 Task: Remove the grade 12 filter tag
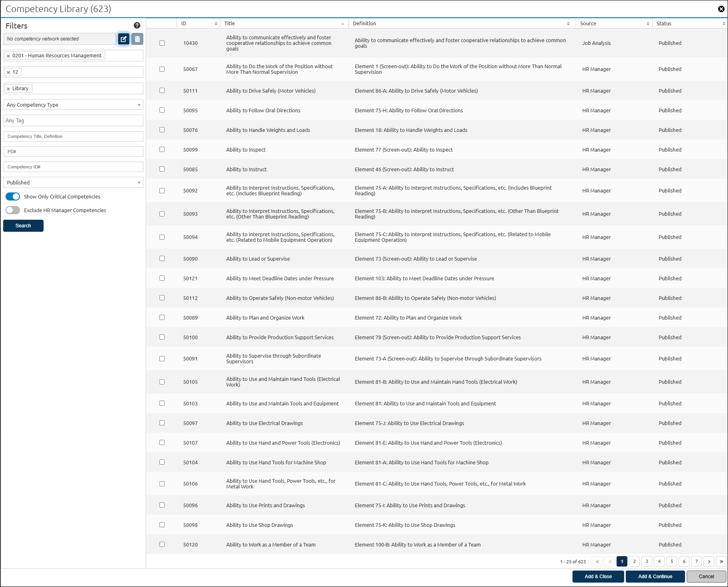8,73
